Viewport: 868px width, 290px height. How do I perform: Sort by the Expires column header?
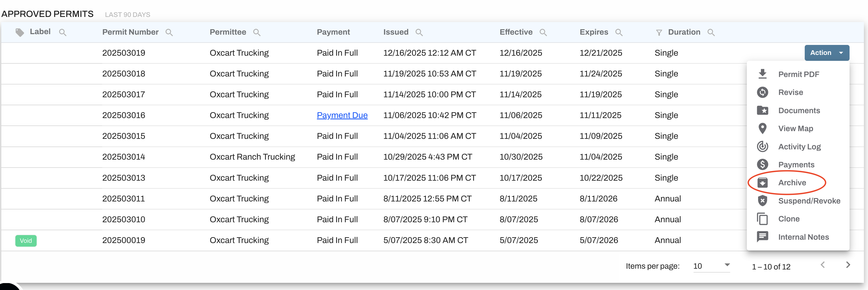click(594, 32)
